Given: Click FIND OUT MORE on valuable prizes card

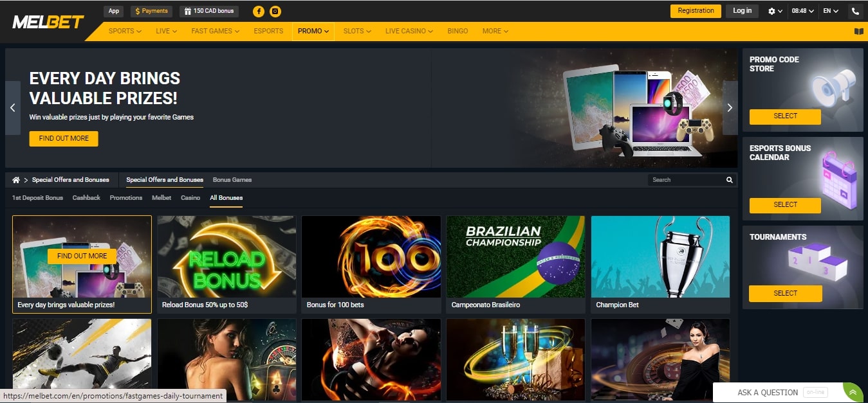Looking at the screenshot, I should point(82,256).
